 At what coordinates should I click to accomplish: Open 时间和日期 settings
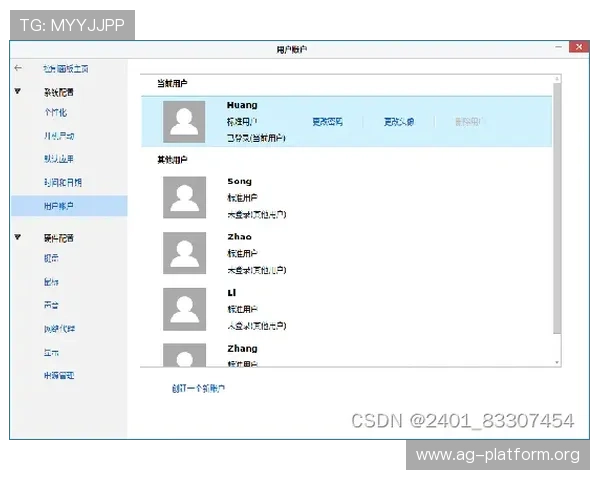[63, 183]
